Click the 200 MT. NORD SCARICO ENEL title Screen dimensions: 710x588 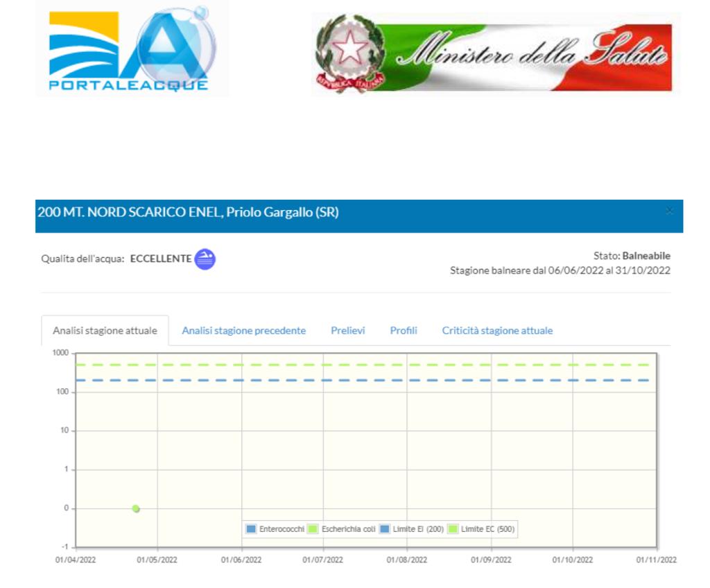coord(187,213)
